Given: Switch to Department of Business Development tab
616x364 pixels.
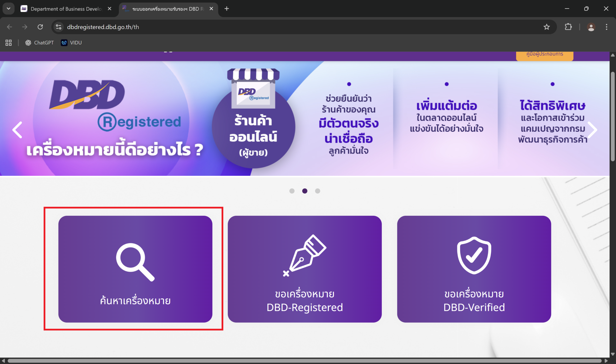Looking at the screenshot, I should 66,9.
